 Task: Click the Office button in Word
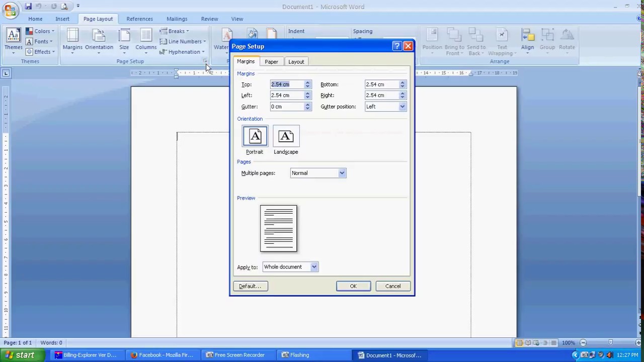pyautogui.click(x=10, y=9)
